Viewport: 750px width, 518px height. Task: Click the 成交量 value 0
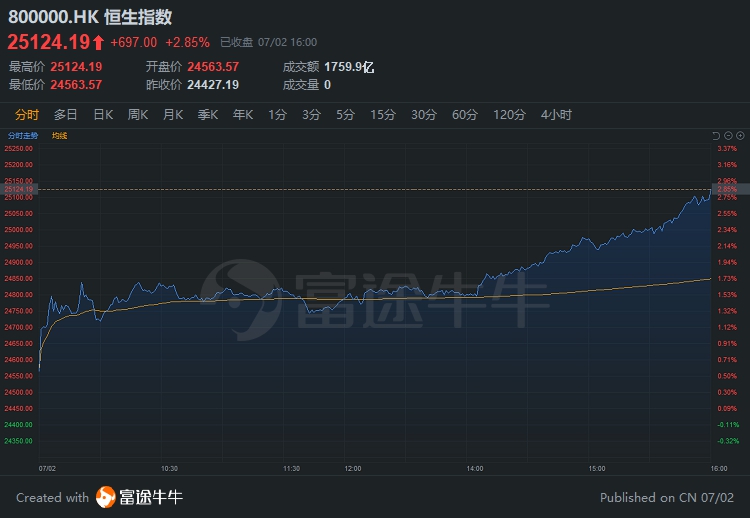click(x=328, y=85)
